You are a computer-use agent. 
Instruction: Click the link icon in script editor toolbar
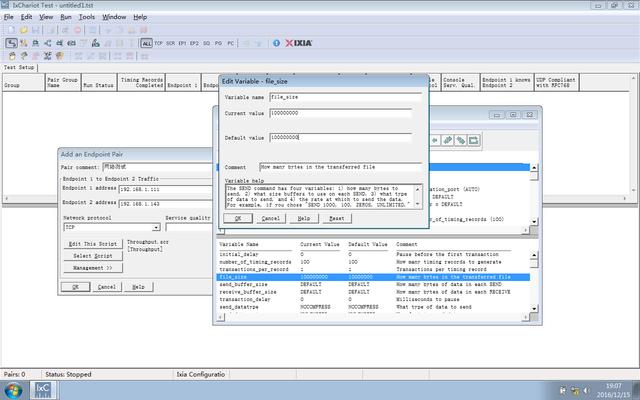pyautogui.click(x=448, y=141)
